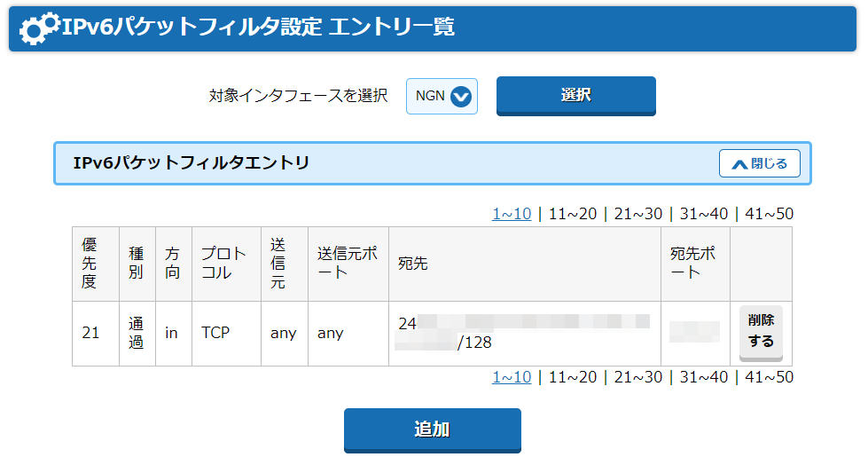Click the gear icon in the page header
The image size is (868, 465).
pyautogui.click(x=39, y=28)
